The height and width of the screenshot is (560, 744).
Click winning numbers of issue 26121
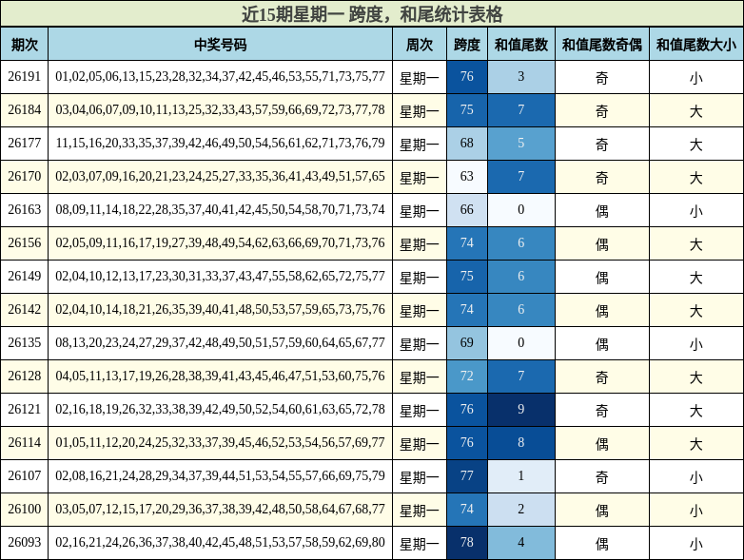coord(220,409)
